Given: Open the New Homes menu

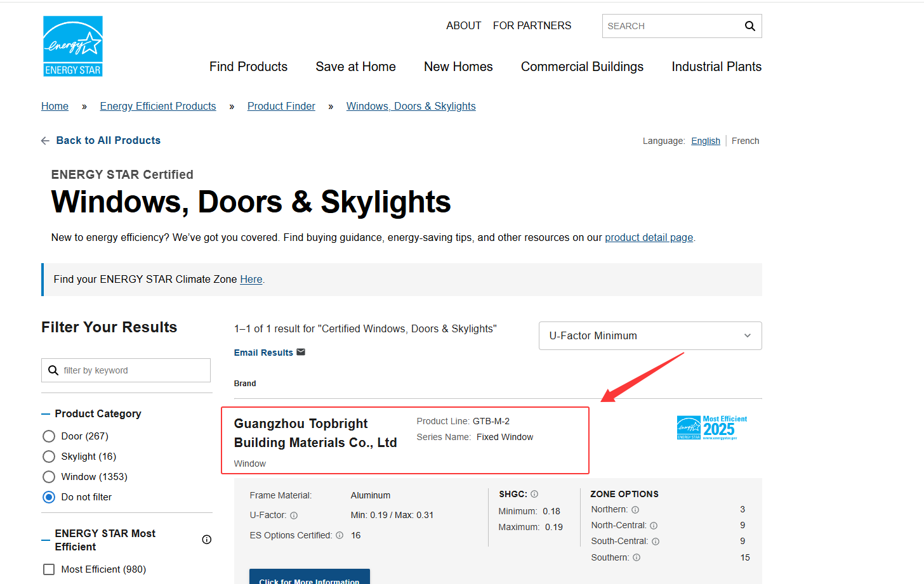Looking at the screenshot, I should click(458, 67).
